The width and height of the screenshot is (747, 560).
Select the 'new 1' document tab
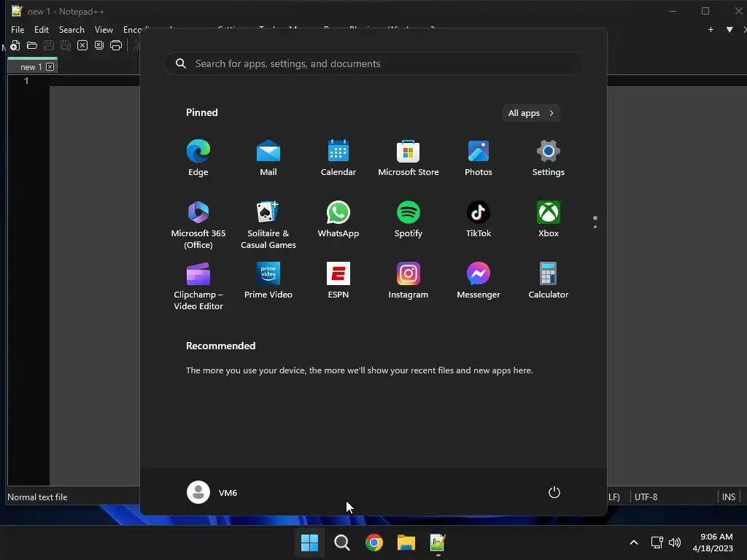point(31,66)
